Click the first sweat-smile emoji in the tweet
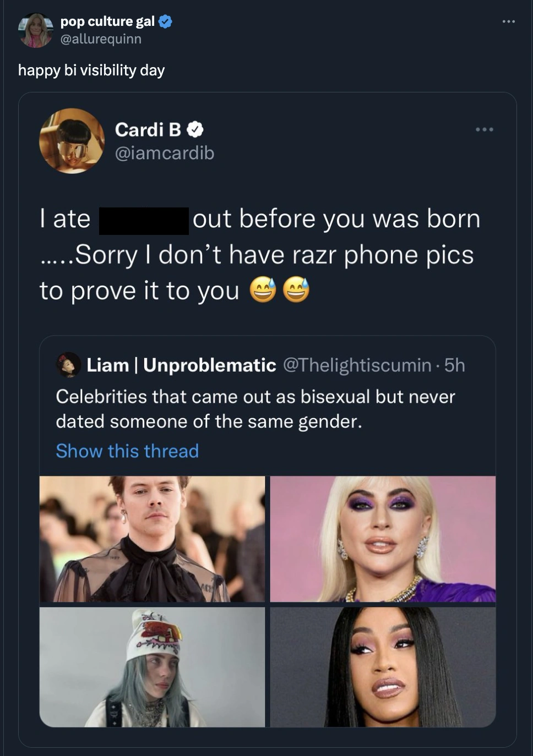533x756 pixels. click(263, 291)
